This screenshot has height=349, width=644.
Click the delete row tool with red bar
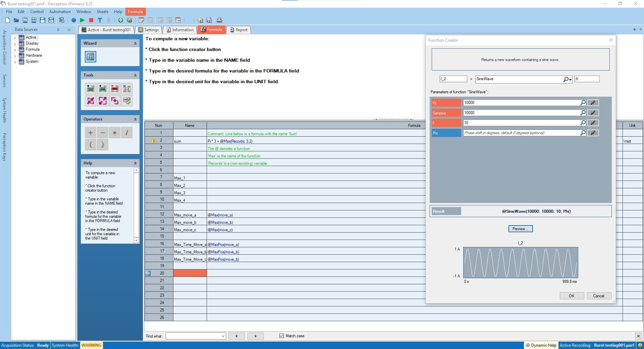coord(115,89)
